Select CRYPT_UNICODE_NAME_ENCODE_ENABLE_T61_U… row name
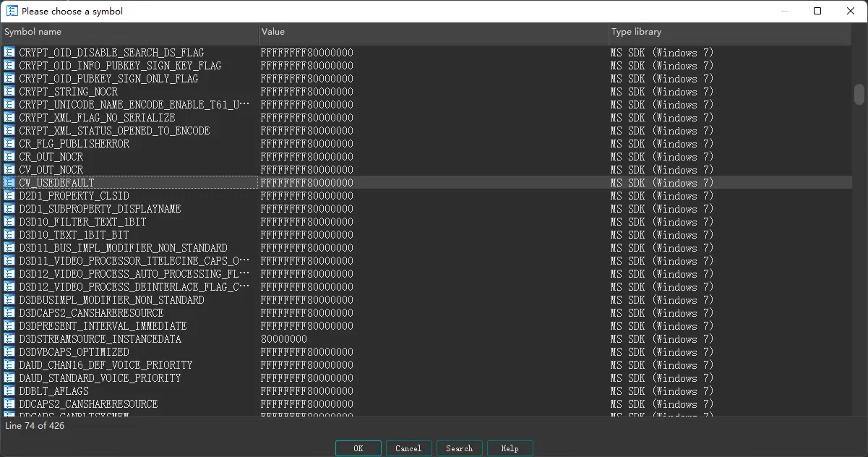This screenshot has width=868, height=457. (x=134, y=105)
